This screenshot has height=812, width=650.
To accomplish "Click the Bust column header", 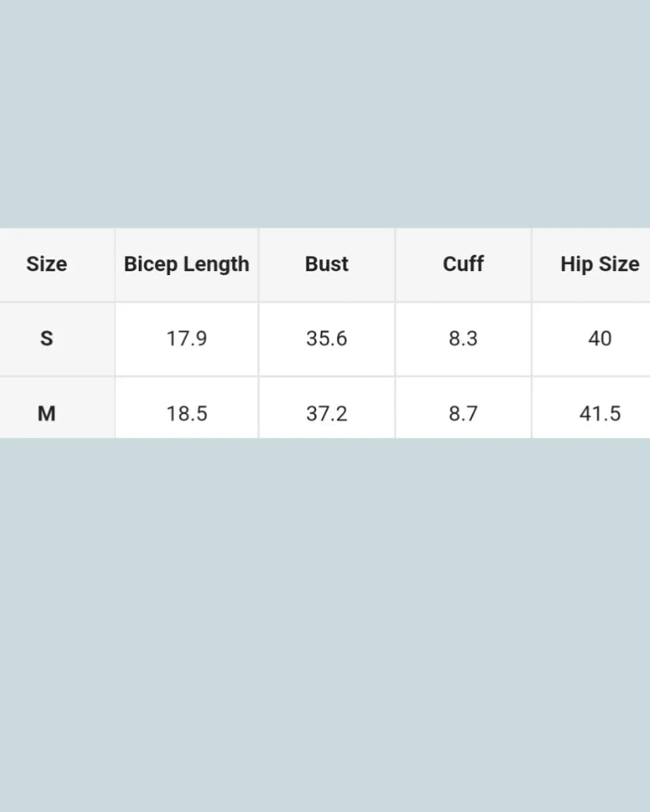I will coord(326,264).
